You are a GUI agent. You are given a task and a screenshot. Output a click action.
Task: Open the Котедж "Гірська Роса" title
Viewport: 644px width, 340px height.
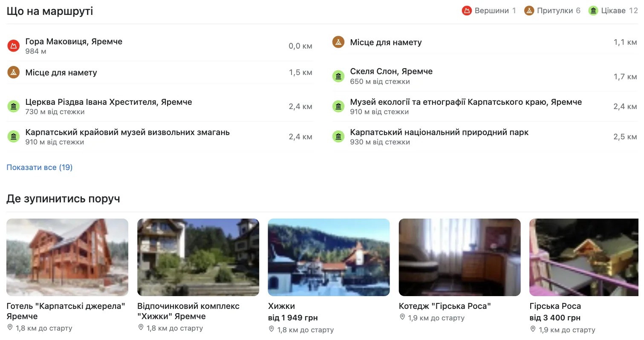click(x=445, y=306)
